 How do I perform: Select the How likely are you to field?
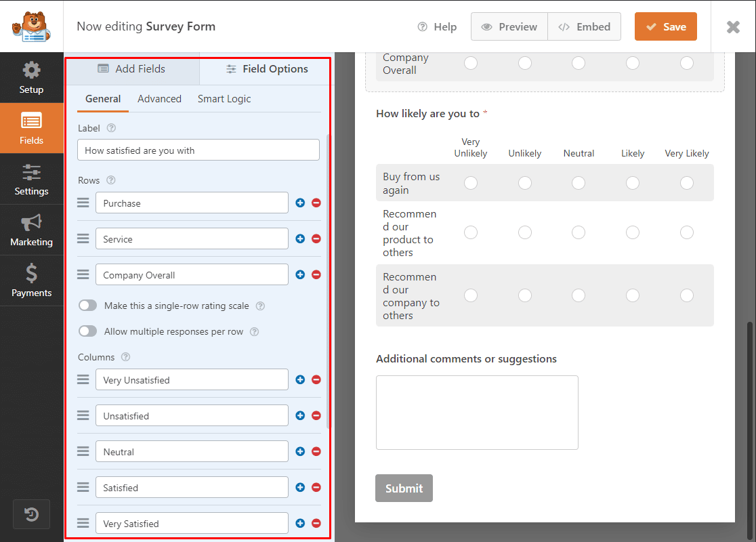(545, 217)
